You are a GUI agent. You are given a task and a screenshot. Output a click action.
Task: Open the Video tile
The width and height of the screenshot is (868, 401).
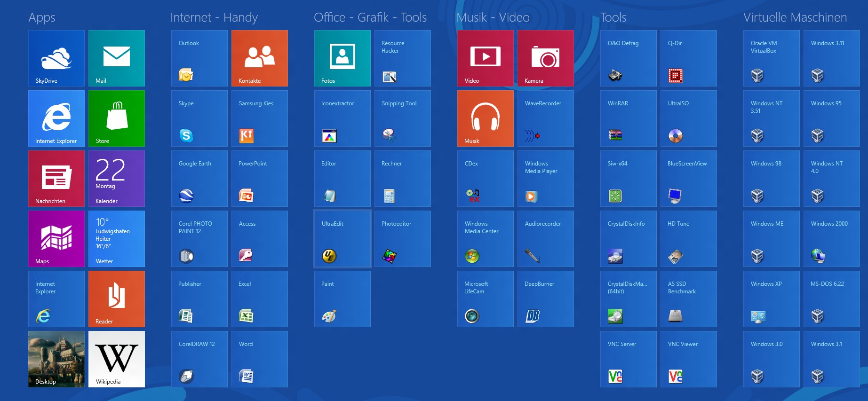tap(486, 58)
